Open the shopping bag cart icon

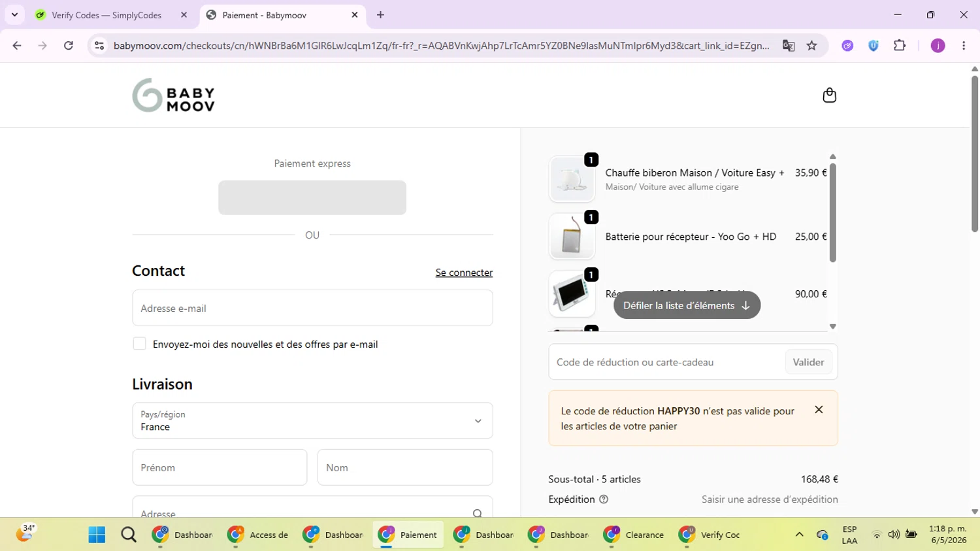829,95
